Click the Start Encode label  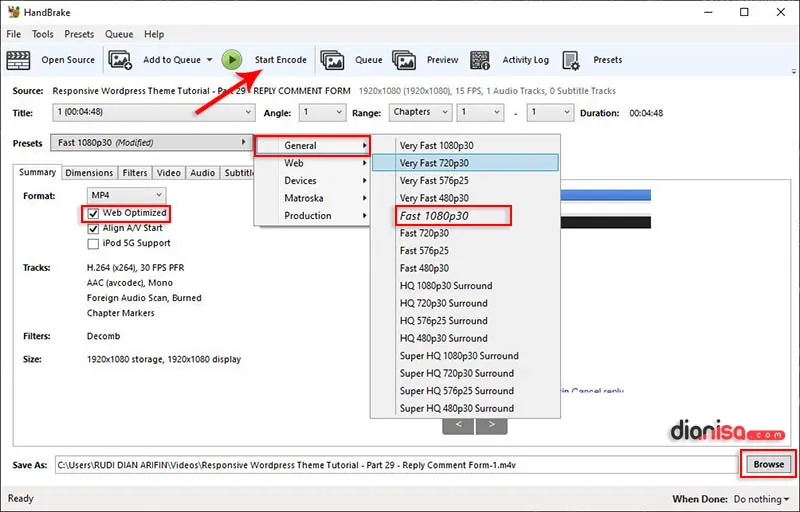pos(281,60)
